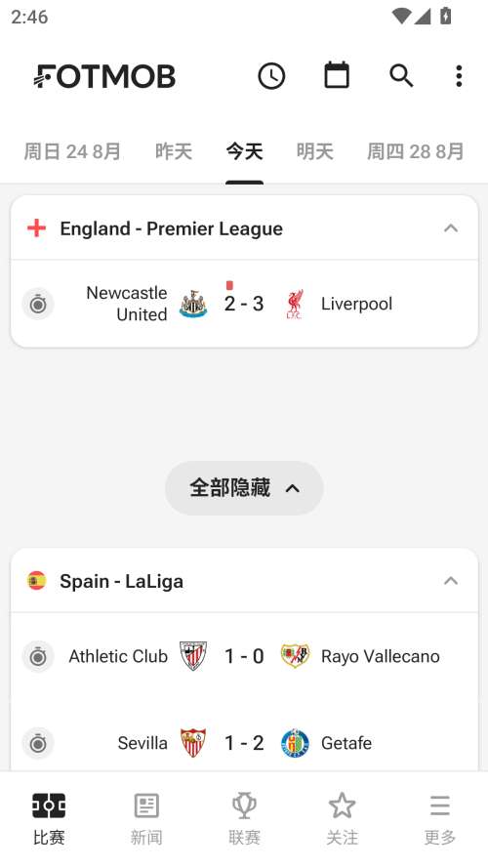Open the 关注 following star tab

pos(342,819)
